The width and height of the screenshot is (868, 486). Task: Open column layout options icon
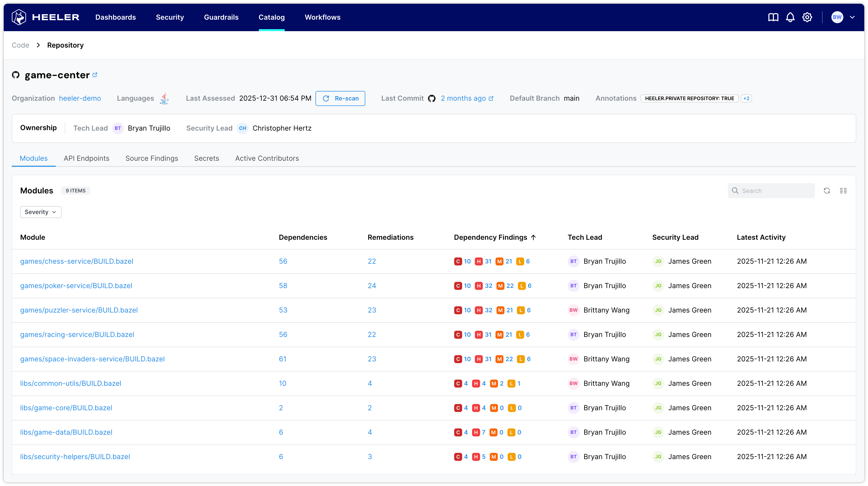click(x=843, y=191)
